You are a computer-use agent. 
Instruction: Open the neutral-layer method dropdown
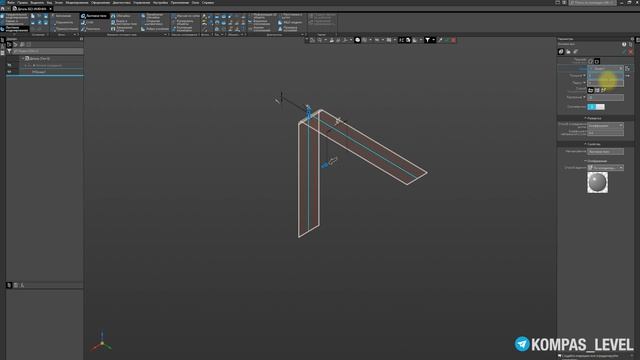tap(605, 126)
